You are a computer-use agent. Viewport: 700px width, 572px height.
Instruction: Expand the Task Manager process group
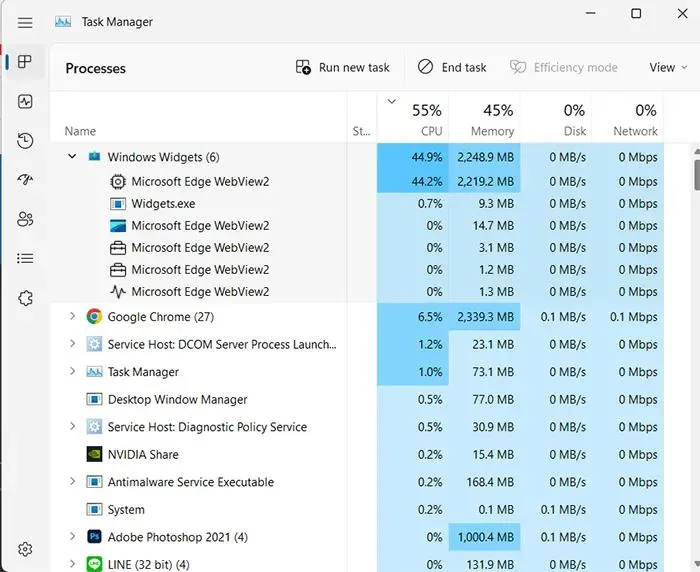click(x=72, y=371)
